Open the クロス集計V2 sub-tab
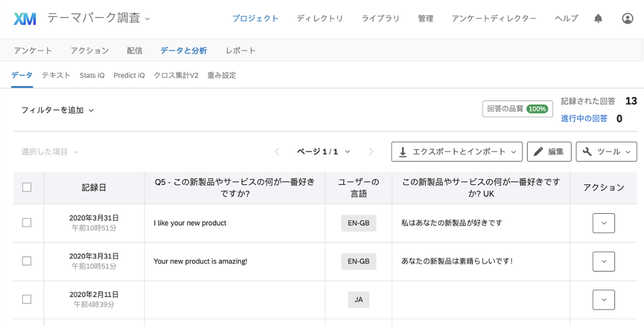The width and height of the screenshot is (644, 326). point(175,75)
